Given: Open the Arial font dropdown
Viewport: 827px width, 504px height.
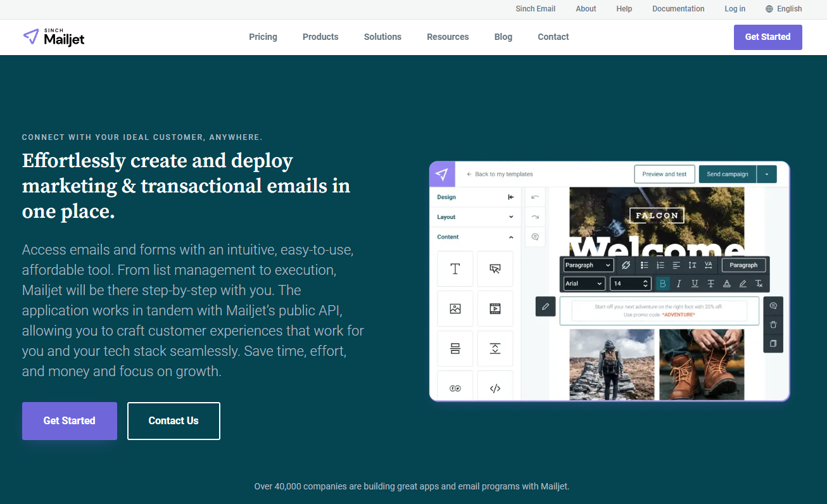Looking at the screenshot, I should pyautogui.click(x=584, y=284).
